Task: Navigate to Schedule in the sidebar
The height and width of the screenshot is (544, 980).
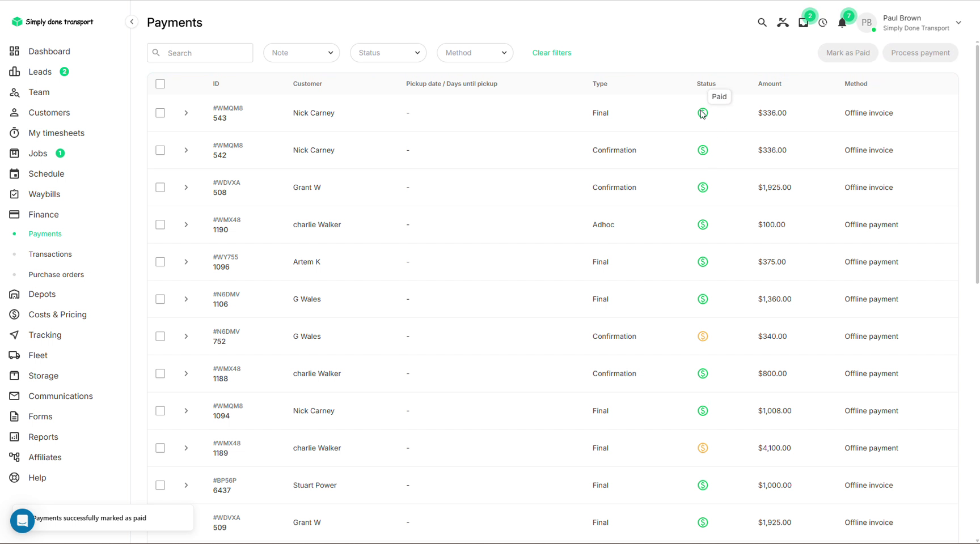Action: (x=47, y=173)
